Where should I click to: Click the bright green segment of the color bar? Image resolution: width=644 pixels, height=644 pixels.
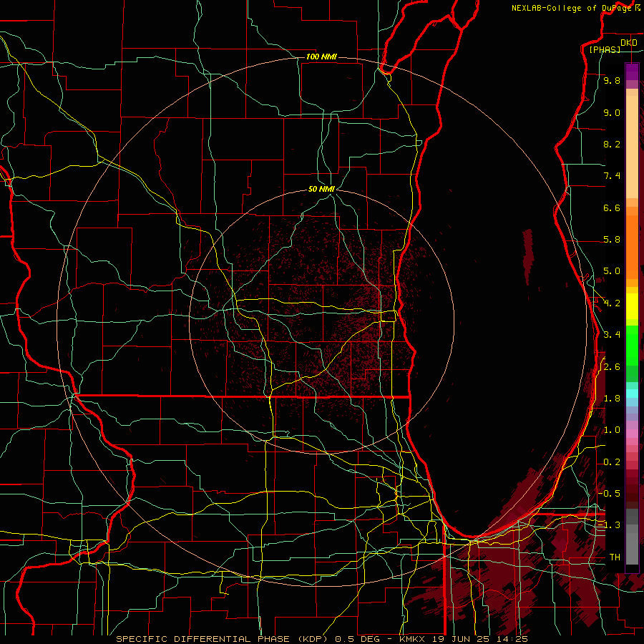click(x=632, y=345)
